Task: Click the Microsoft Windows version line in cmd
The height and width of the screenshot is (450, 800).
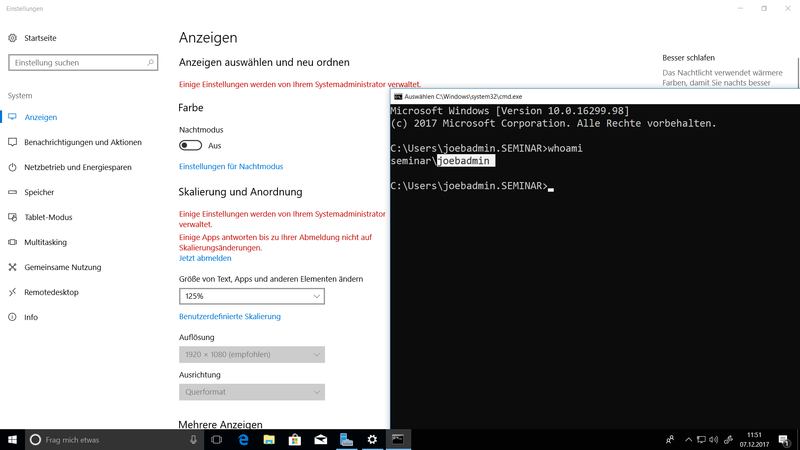Action: pyautogui.click(x=510, y=111)
